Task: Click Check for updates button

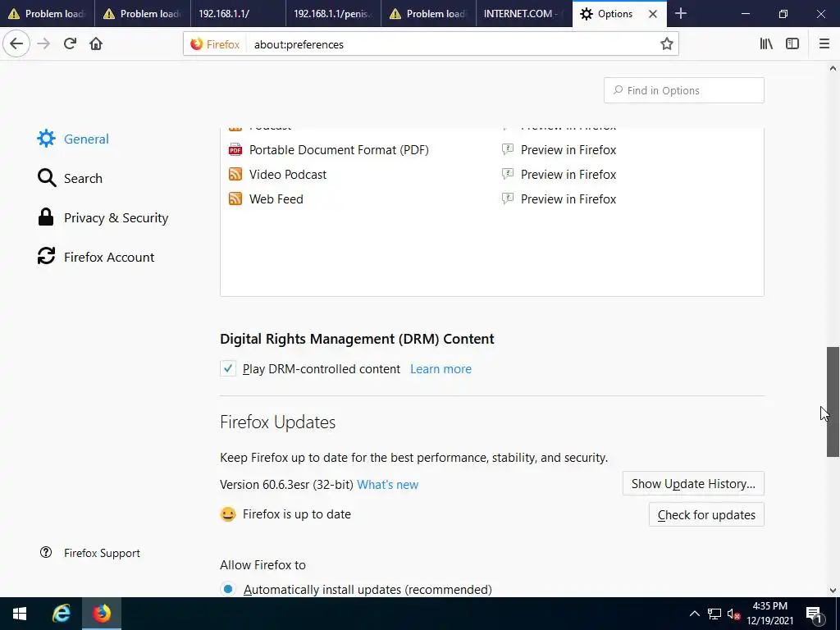Action: click(706, 515)
